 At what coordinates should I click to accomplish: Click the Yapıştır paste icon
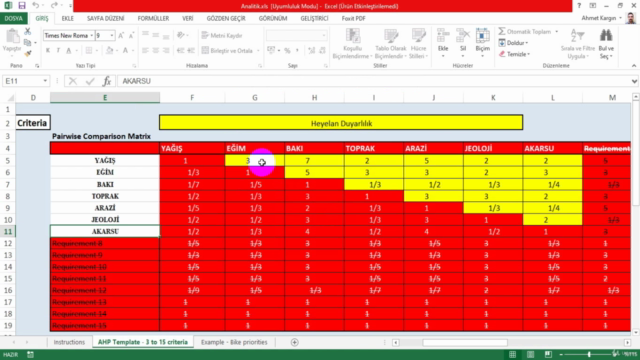tap(12, 37)
